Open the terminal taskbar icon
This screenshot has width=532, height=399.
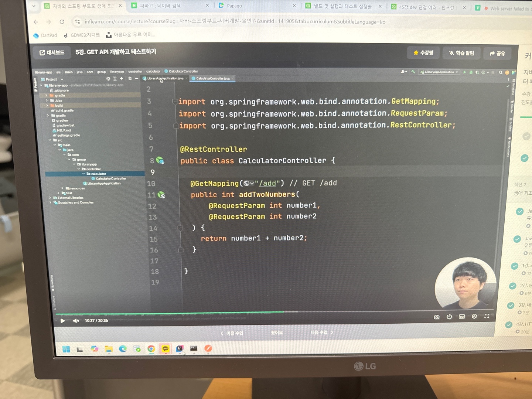[x=194, y=348]
